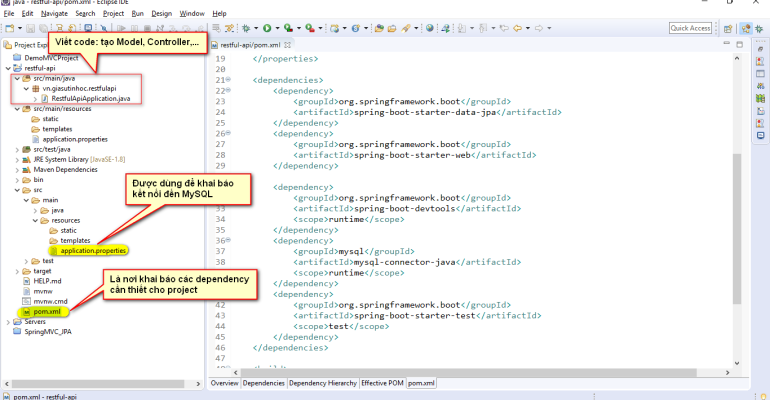The width and height of the screenshot is (770, 400).
Task: Click the Run External Tools icon
Action: coord(310,28)
